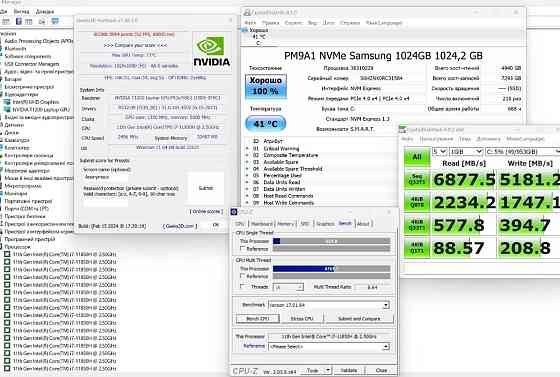The width and height of the screenshot is (560, 377).
Task: Open the Benchmark version dropdown in CPU-Z
Action: point(329,305)
